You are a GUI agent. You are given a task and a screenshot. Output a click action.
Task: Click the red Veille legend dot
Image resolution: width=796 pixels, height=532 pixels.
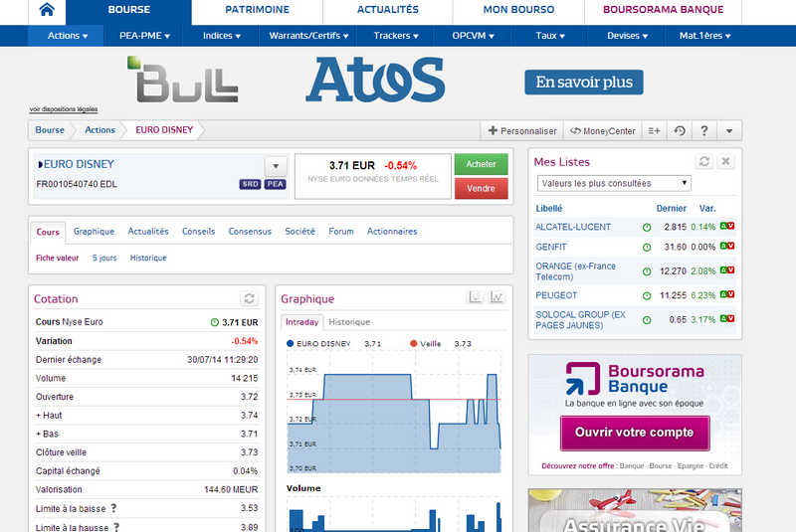coord(413,343)
